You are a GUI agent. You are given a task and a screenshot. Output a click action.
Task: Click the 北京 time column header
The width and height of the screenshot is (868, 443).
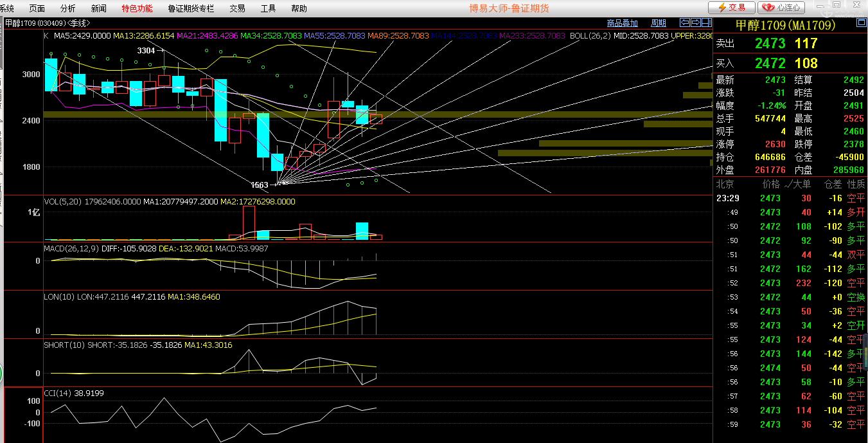point(725,184)
